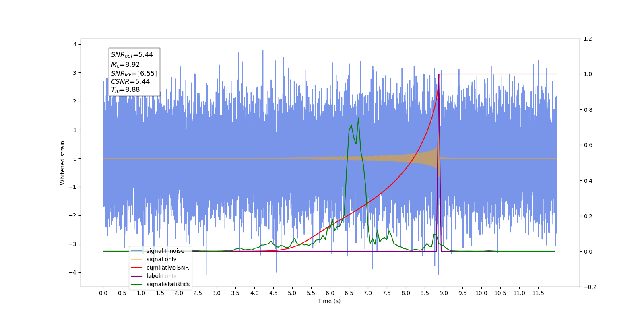Click the 6.5 tick on the time axis
This screenshot has height=322, width=644.
[x=349, y=293]
